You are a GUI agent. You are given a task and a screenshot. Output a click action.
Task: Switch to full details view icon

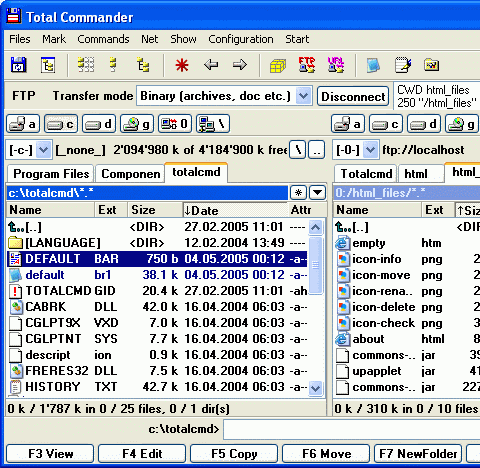coord(113,65)
